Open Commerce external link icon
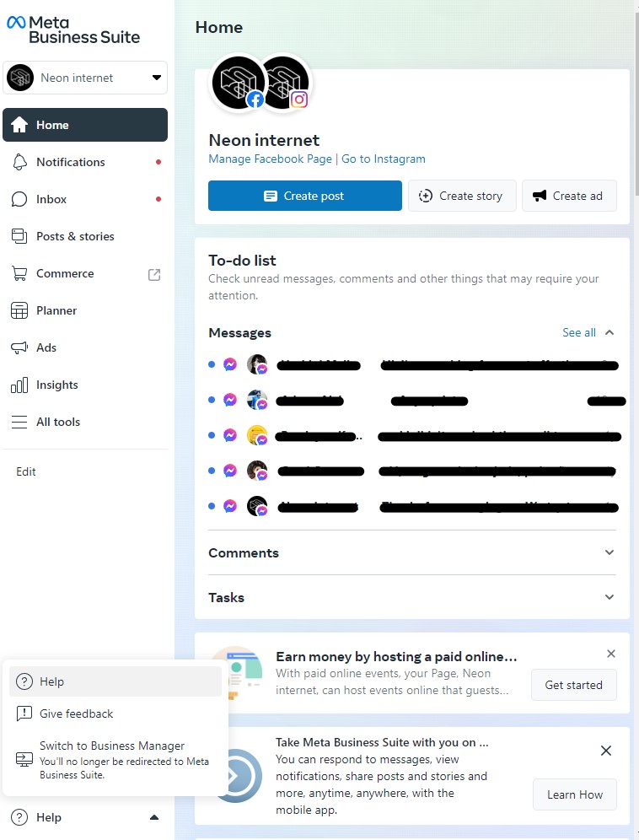The width and height of the screenshot is (639, 840). (x=154, y=274)
